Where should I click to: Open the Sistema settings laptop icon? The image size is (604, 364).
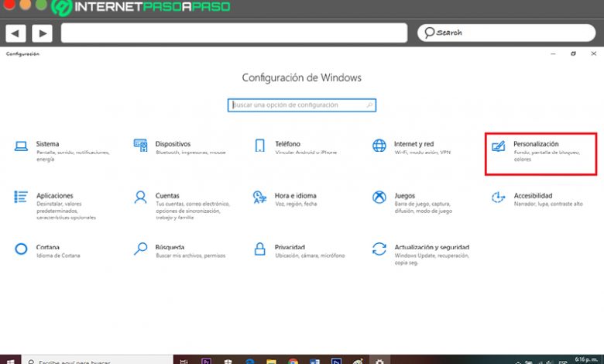(x=21, y=146)
